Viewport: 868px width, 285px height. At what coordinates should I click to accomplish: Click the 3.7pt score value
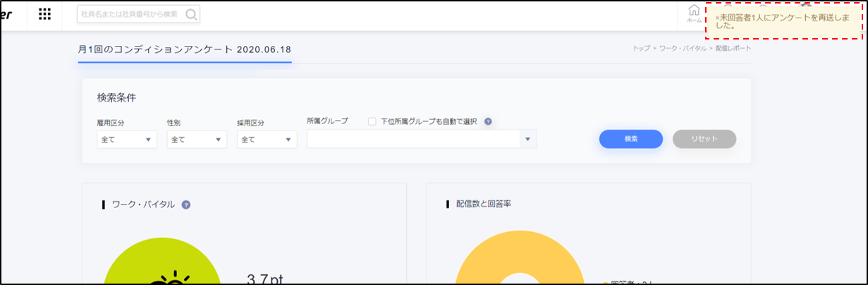pos(265,279)
